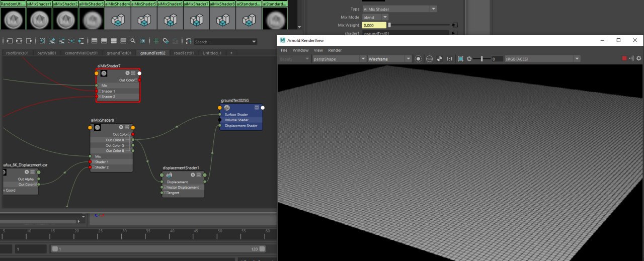Open sRGB (ACES) color space dropdown

point(542,59)
